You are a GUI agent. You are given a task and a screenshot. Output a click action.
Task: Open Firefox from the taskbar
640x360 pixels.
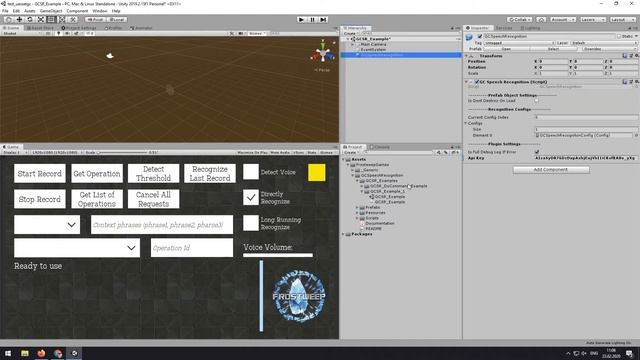[x=41, y=353]
